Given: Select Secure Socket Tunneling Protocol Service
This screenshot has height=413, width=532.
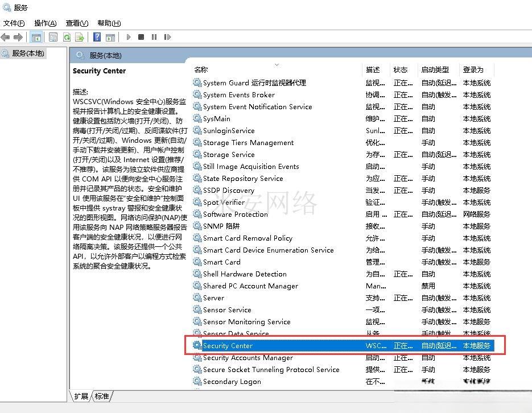Looking at the screenshot, I should (x=271, y=369).
